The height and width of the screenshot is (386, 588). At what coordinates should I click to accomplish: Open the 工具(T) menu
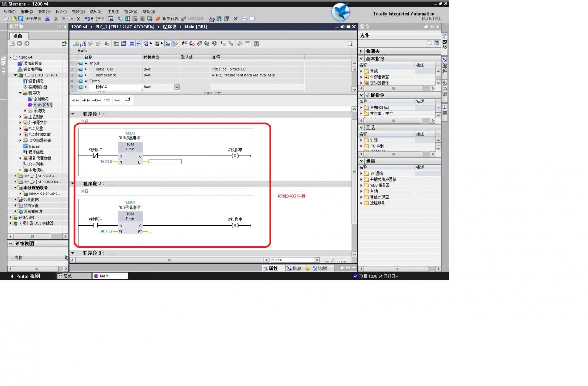113,11
